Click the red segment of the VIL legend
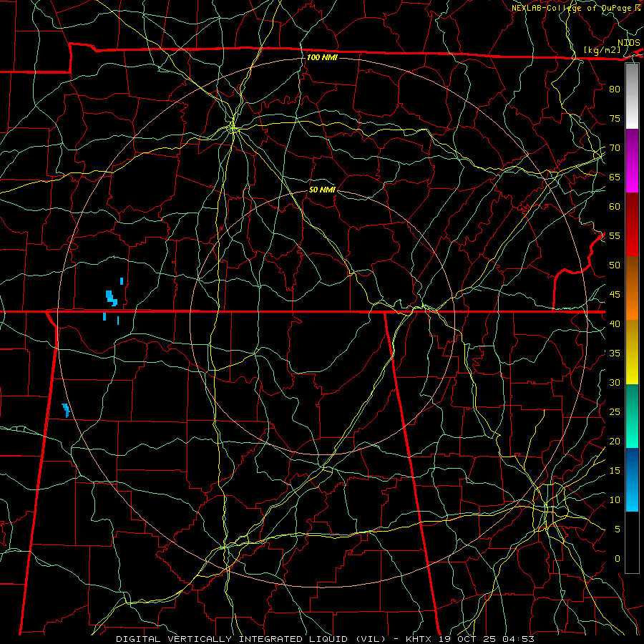Viewport: 644px width, 644px height. pos(632,224)
